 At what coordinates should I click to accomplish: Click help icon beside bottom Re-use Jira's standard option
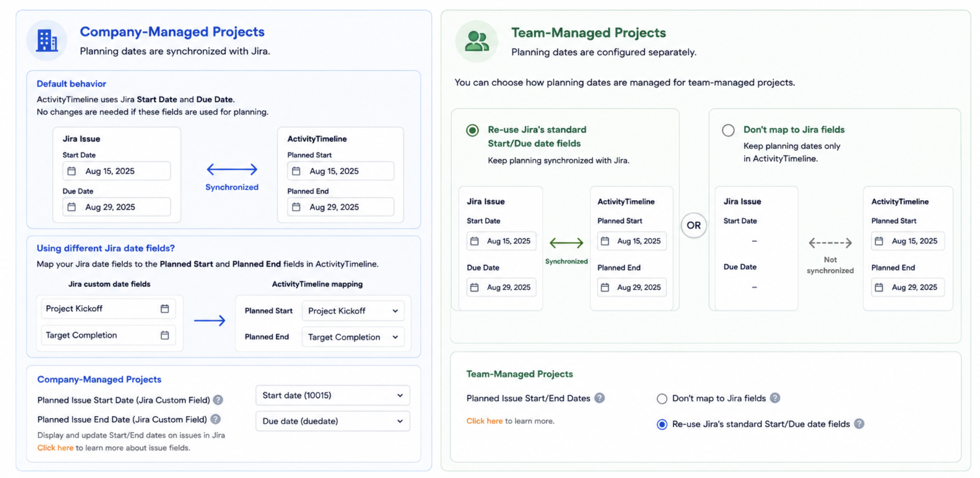[x=859, y=424]
